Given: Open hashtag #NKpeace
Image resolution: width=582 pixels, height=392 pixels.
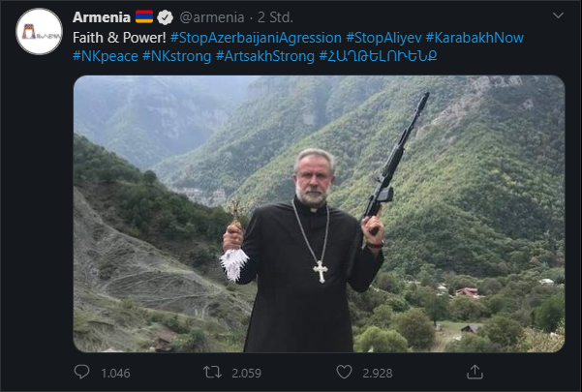Looking at the screenshot, I should click(x=105, y=56).
